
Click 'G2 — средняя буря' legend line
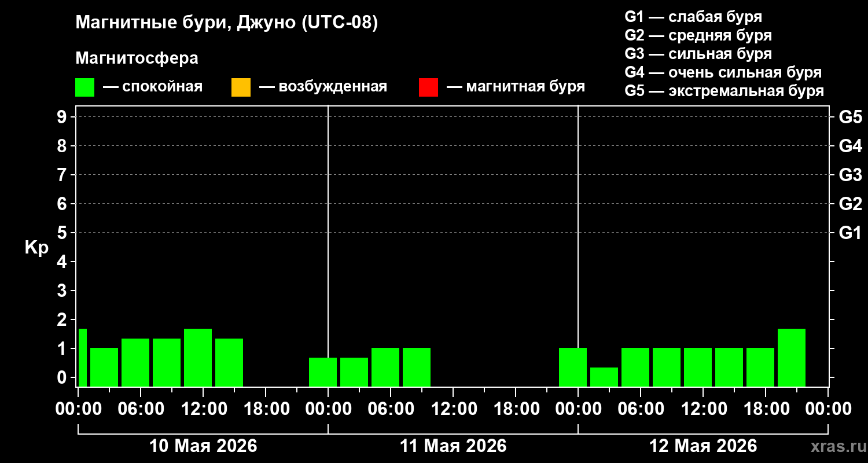(x=698, y=35)
